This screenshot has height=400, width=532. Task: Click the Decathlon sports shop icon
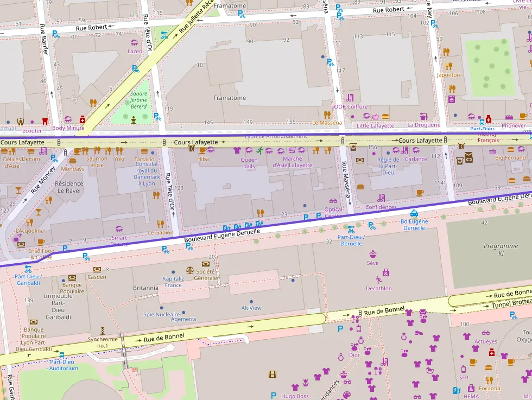point(378,280)
